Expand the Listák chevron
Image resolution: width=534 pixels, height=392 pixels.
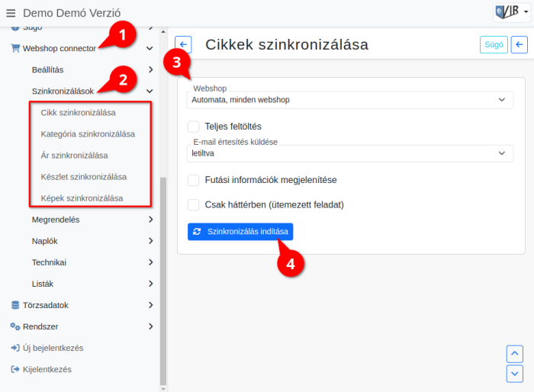point(150,284)
